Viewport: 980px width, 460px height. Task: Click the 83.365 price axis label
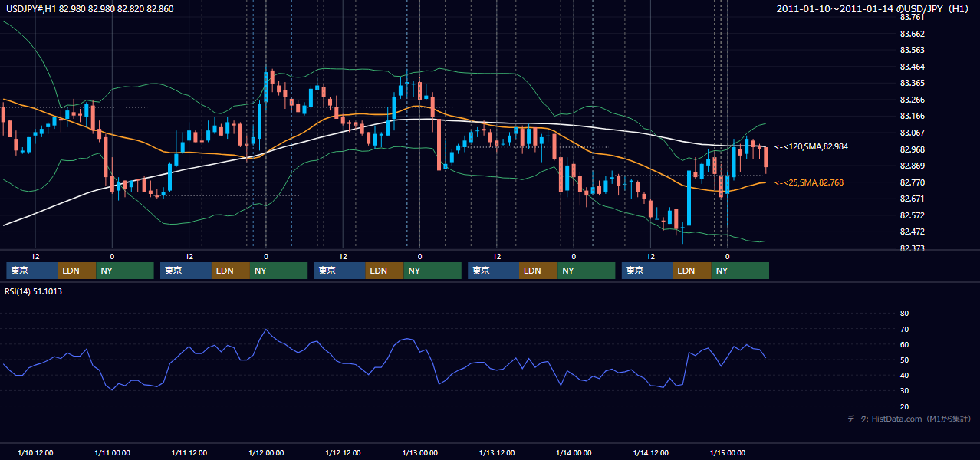click(913, 83)
